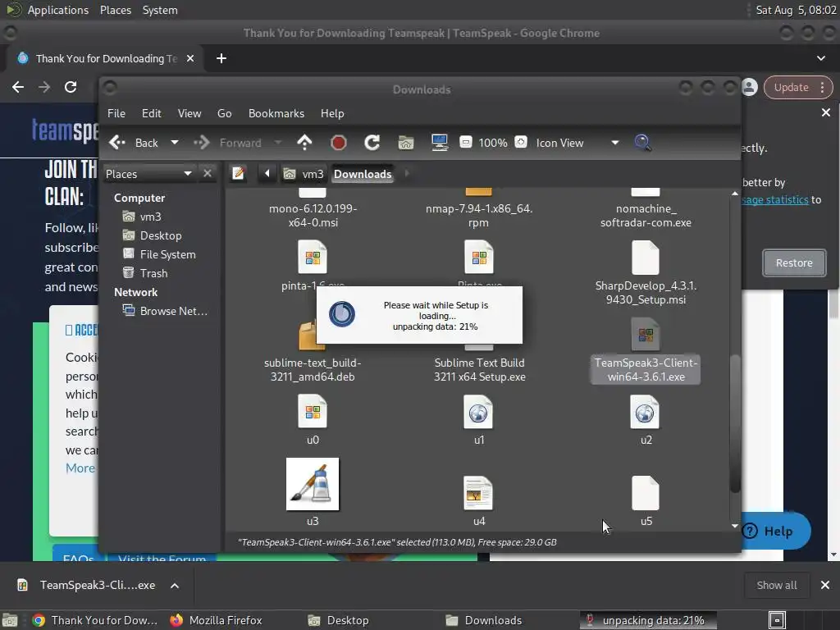Open the Bookmarks menu
The height and width of the screenshot is (630, 840).
(x=276, y=113)
